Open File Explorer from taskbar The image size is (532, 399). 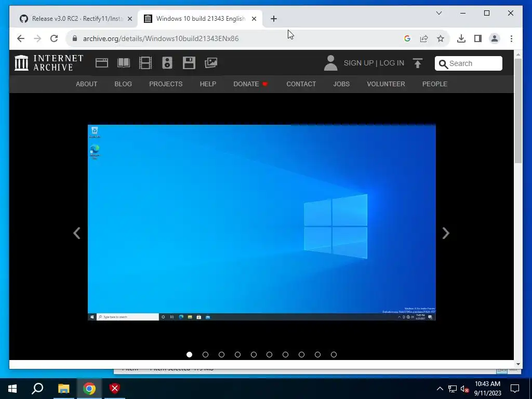pos(63,389)
